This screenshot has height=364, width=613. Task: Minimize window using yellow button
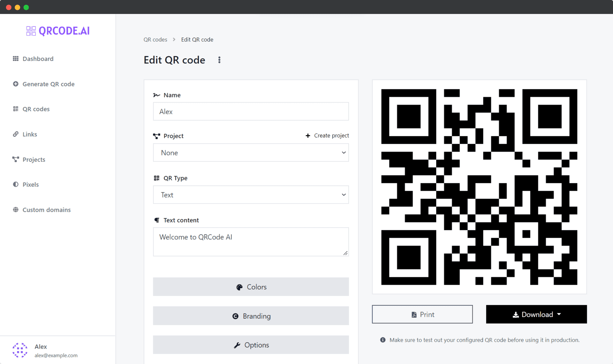coord(18,7)
